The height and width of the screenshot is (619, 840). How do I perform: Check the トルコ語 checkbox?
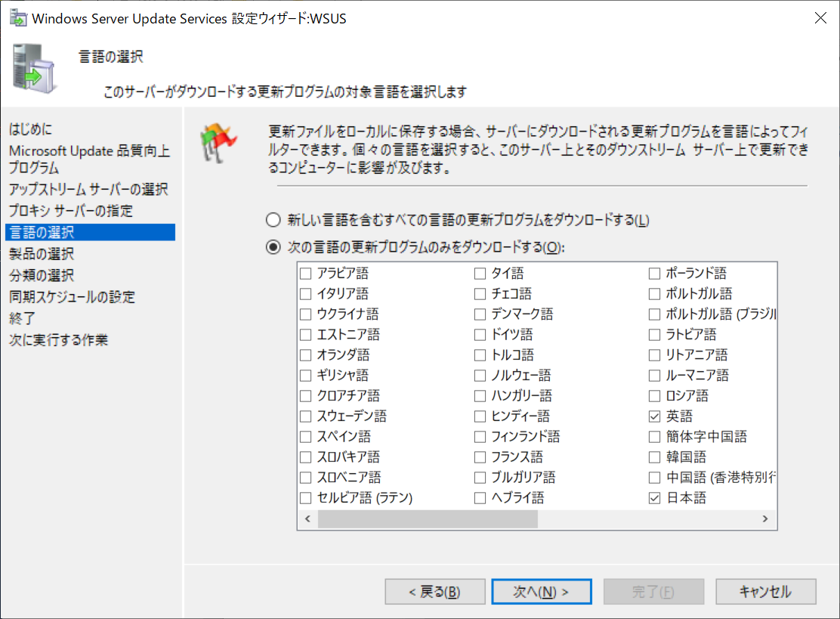pyautogui.click(x=480, y=354)
